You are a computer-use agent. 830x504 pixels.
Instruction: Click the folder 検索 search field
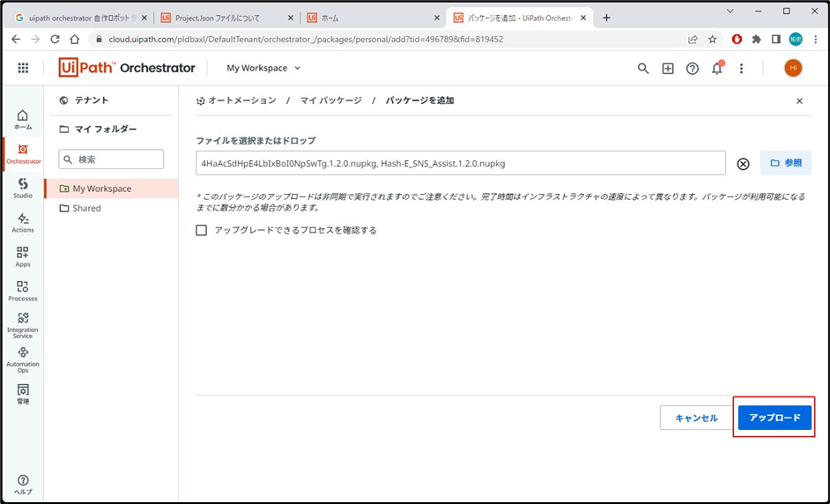coord(111,159)
